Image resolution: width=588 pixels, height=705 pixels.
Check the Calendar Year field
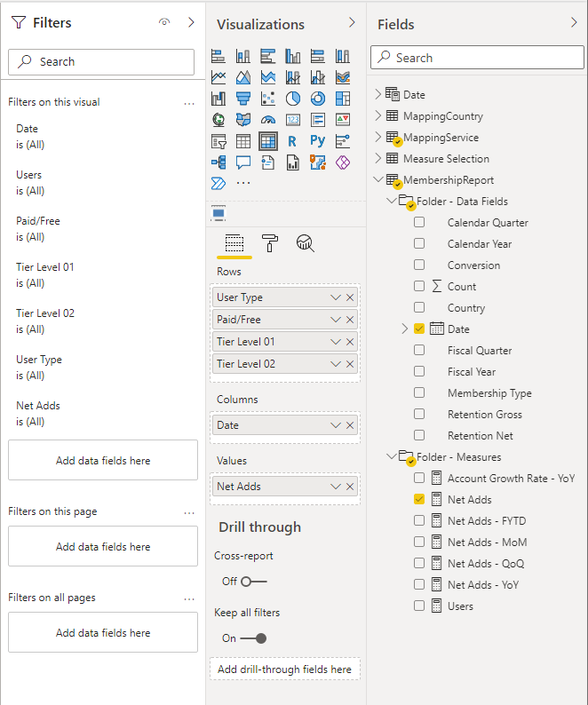coord(419,243)
